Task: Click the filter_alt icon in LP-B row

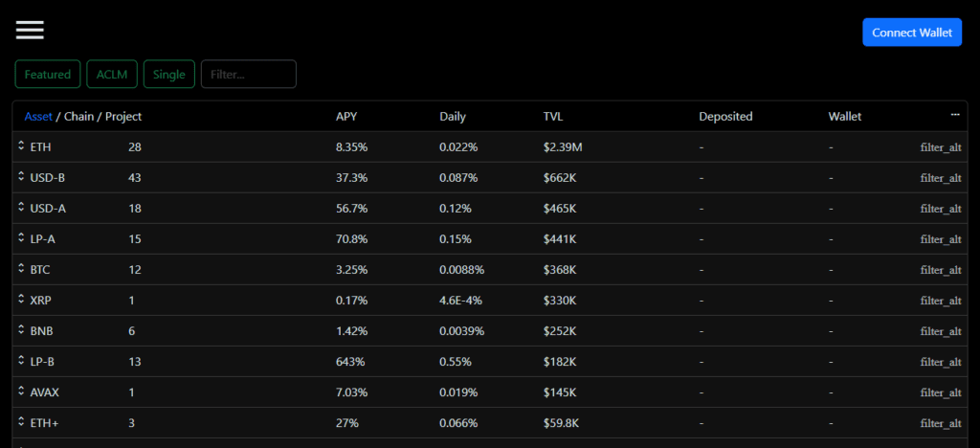Action: [940, 362]
